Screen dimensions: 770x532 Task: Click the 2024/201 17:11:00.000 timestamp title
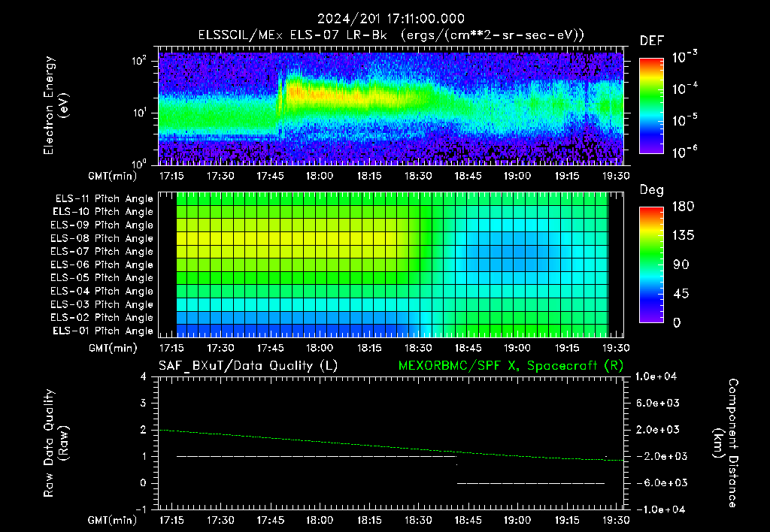point(391,19)
